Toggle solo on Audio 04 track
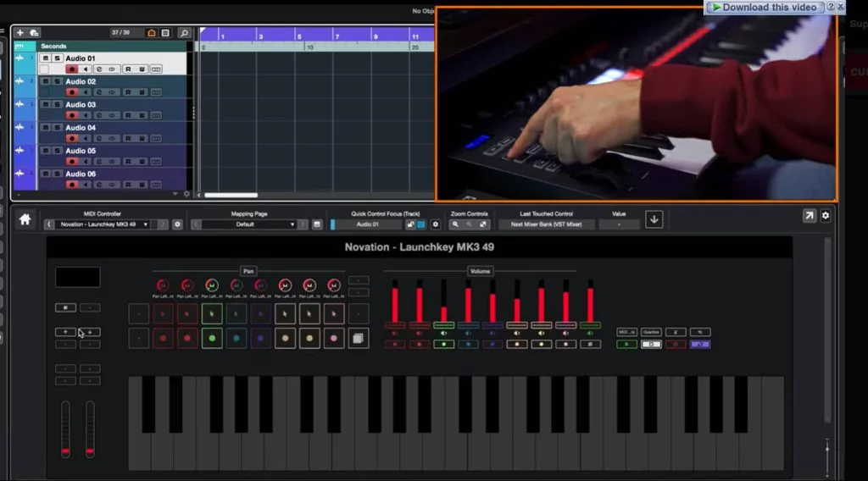 point(57,128)
